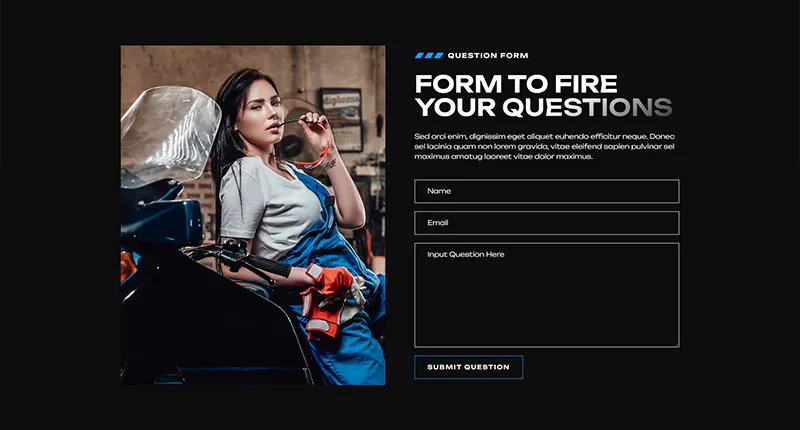This screenshot has width=800, height=430.
Task: Click the orange turn signal on motorcycle
Action: [128, 267]
